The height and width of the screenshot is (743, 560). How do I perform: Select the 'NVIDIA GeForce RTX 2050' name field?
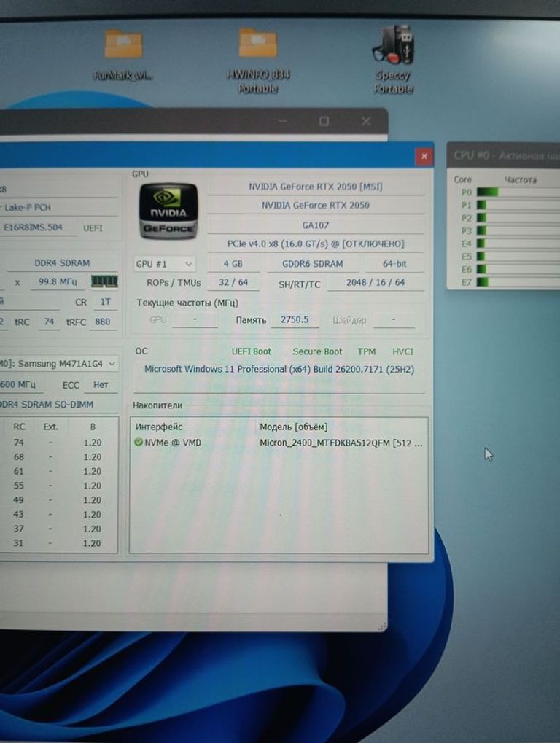(316, 205)
